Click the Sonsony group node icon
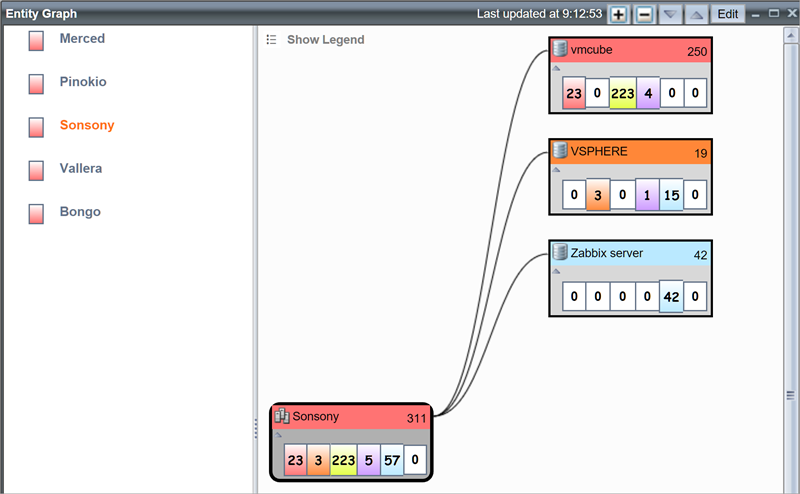Viewport: 800px width, 494px height. point(282,416)
